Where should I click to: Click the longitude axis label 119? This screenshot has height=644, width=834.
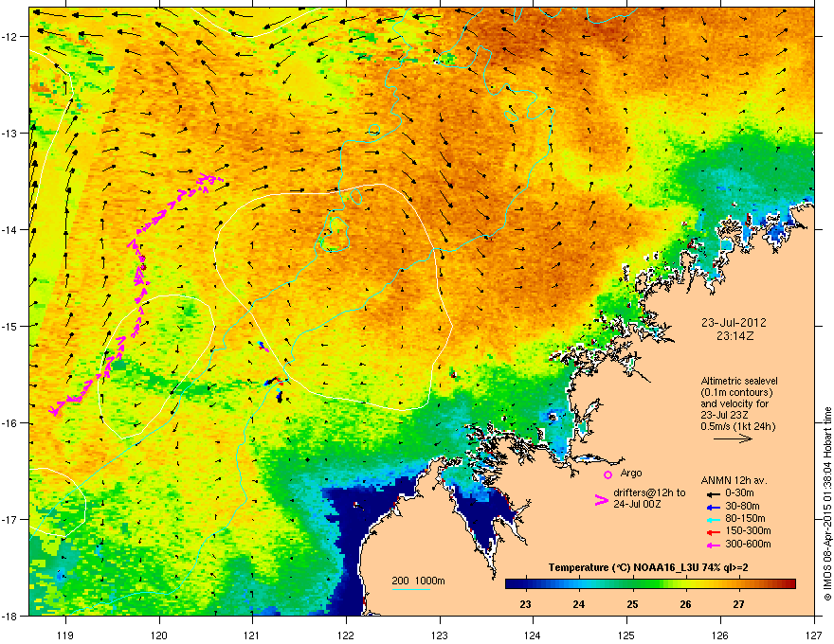click(65, 635)
